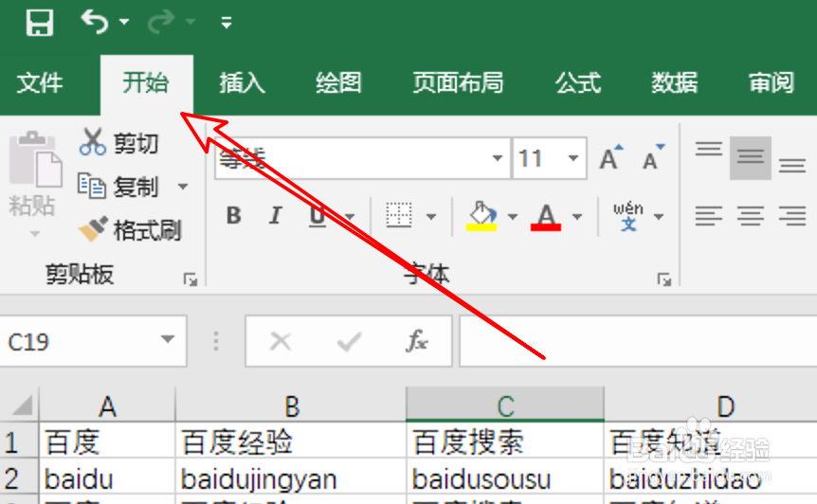Image resolution: width=817 pixels, height=504 pixels.
Task: Open the undo history dropdown arrow
Action: click(x=124, y=22)
